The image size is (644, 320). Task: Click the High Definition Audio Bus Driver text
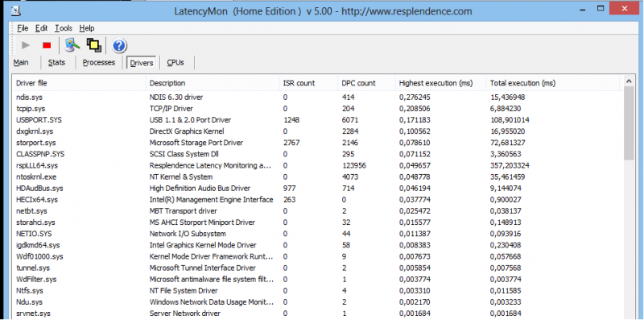coord(200,189)
